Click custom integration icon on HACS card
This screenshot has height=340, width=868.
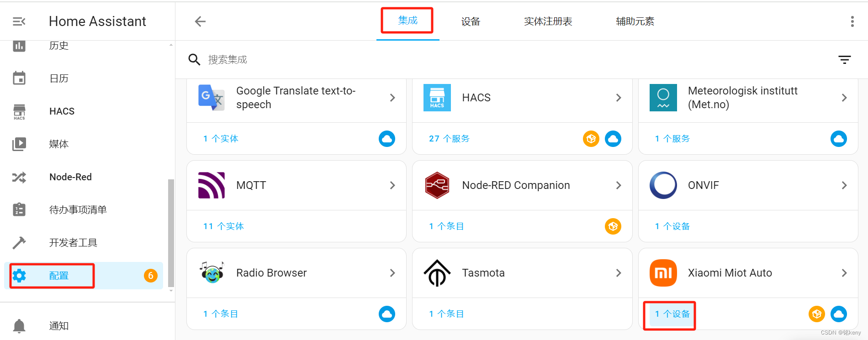click(591, 139)
